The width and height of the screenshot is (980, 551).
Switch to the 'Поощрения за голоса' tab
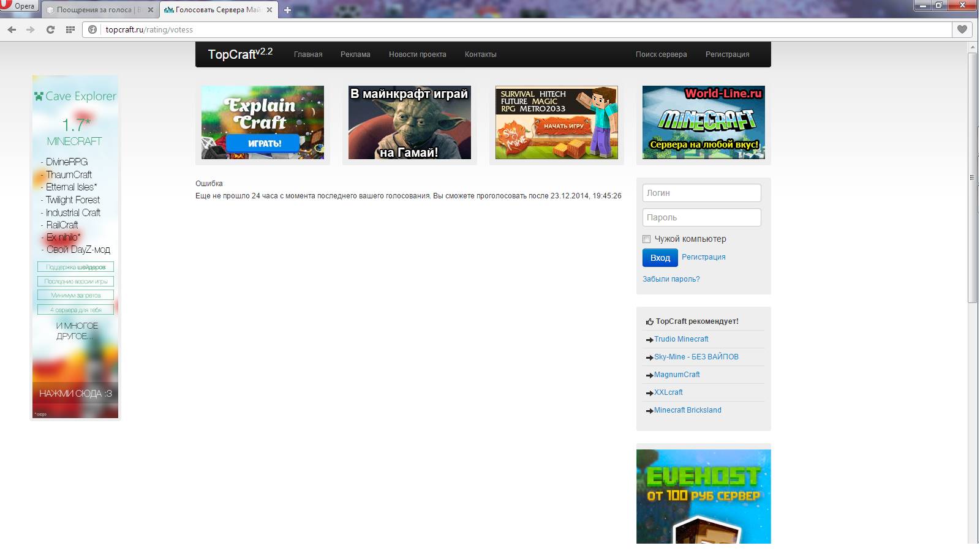100,10
